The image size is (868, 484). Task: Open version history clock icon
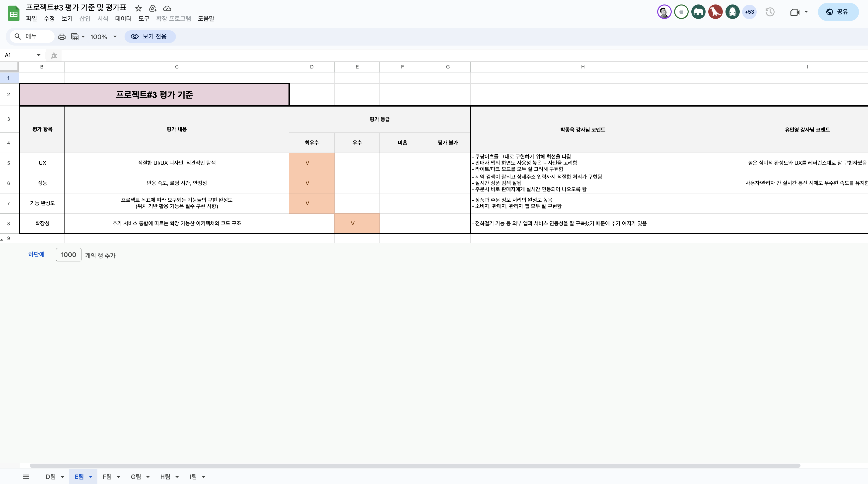coord(770,12)
